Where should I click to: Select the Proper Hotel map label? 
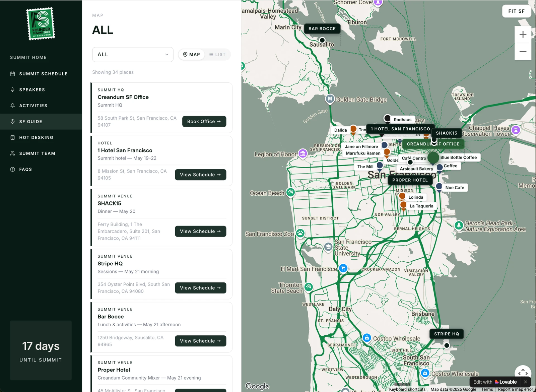[410, 180]
